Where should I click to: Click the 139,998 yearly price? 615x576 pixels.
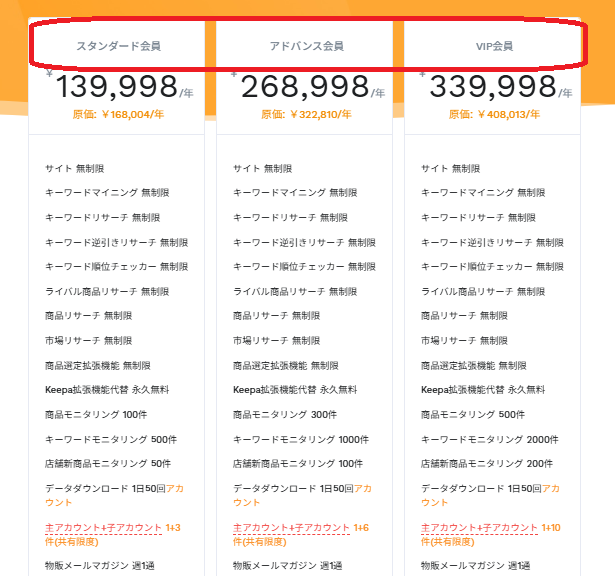[117, 86]
